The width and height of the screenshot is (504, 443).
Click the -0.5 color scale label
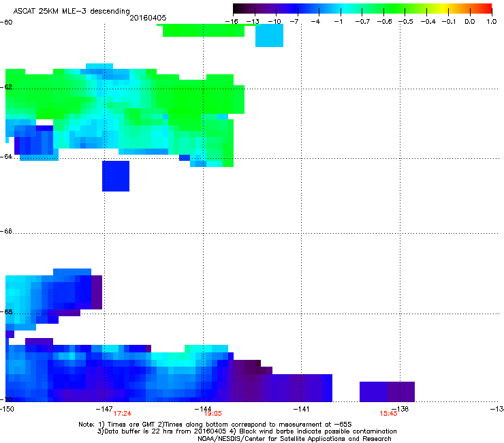click(x=406, y=22)
